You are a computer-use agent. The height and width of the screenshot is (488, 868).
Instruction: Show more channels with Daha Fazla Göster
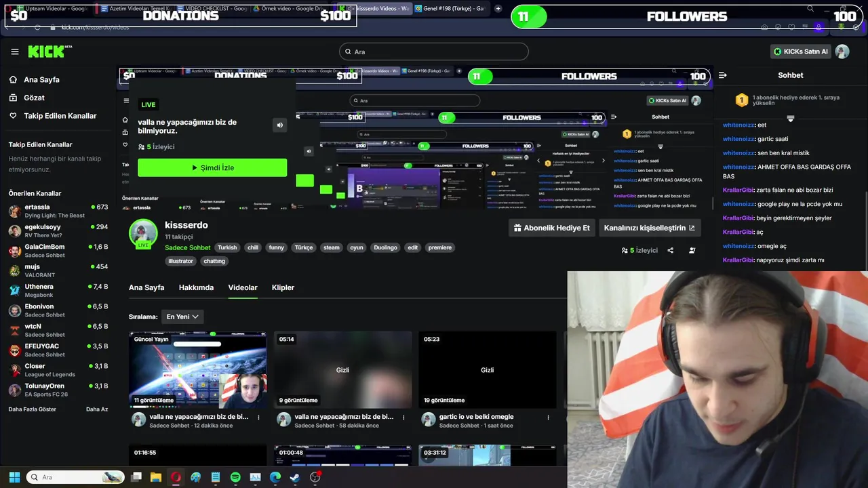(x=33, y=409)
